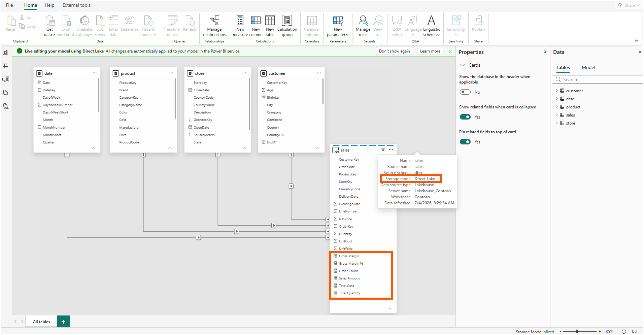Collapse the customer table card
Screen dimensions: 644x335
pos(318,148)
